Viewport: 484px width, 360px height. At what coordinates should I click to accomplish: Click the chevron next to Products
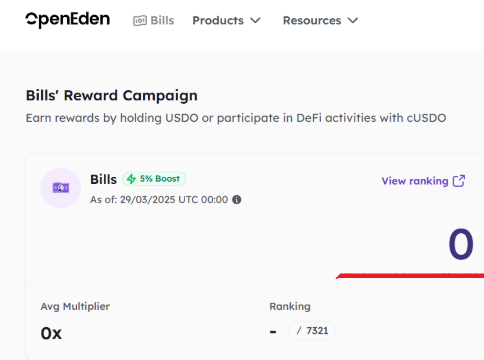(x=255, y=21)
